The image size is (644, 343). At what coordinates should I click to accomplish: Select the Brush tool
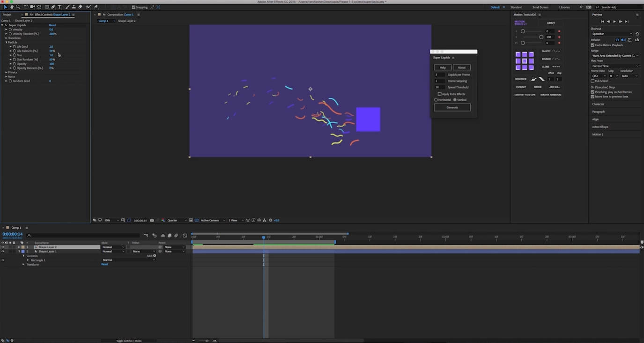click(67, 7)
